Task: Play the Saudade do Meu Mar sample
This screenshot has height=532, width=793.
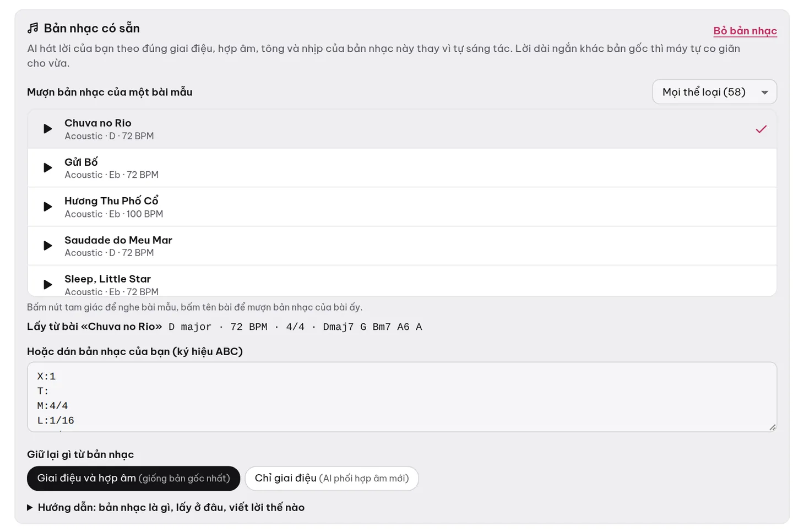Action: pyautogui.click(x=48, y=246)
